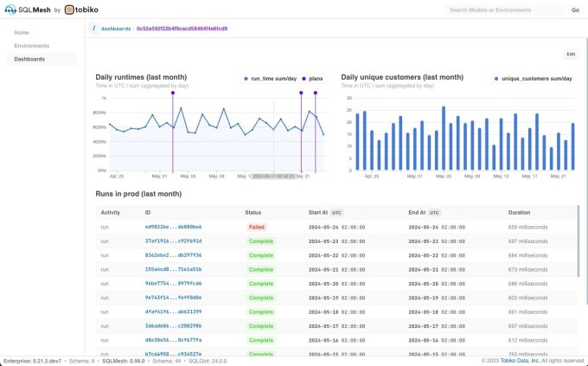Image resolution: width=588 pixels, height=366 pixels.
Task: Click the orange Tobiko logo icon
Action: (70, 10)
